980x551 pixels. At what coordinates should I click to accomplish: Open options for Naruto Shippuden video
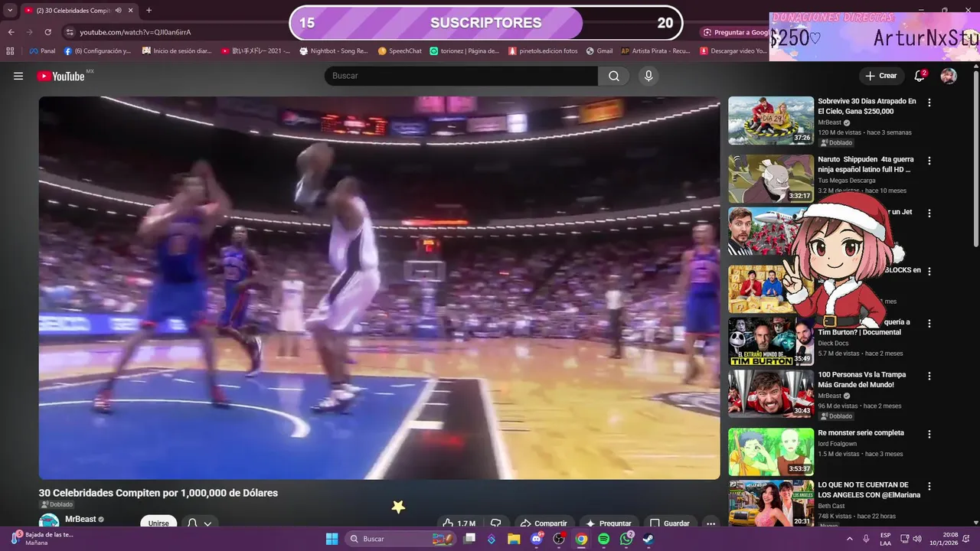coord(929,161)
